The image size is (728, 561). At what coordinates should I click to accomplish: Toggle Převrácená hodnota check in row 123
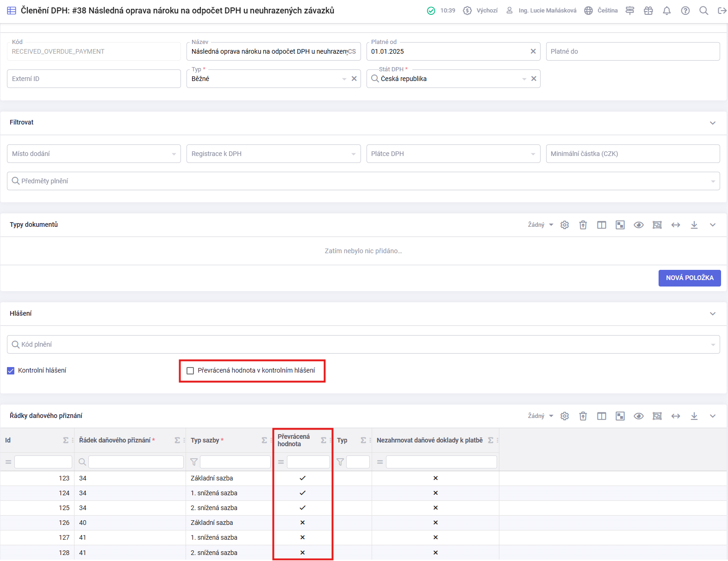coord(302,478)
